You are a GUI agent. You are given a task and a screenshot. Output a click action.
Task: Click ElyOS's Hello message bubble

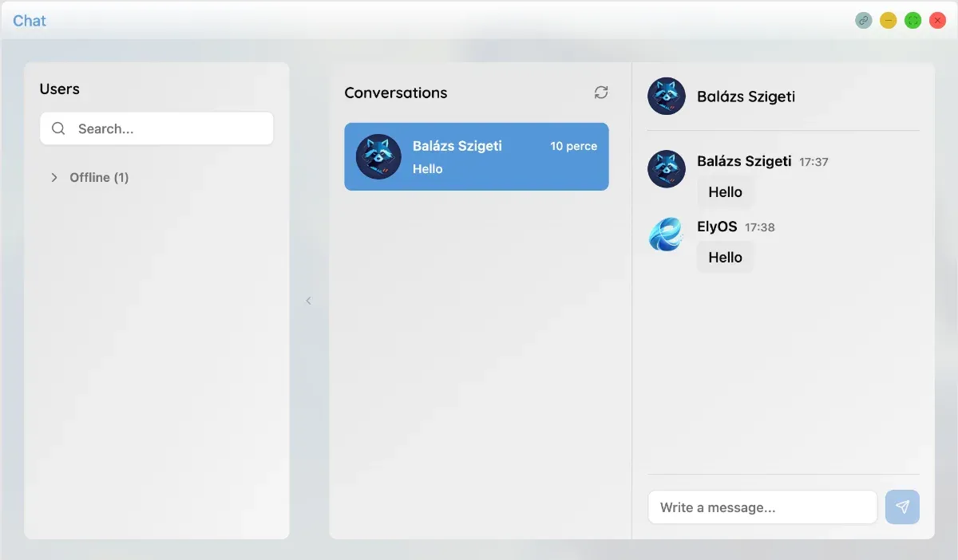(725, 257)
